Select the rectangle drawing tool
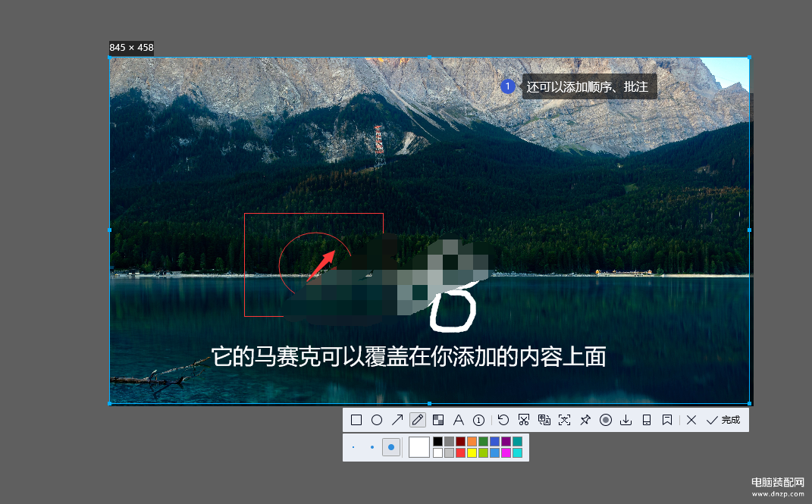 356,420
